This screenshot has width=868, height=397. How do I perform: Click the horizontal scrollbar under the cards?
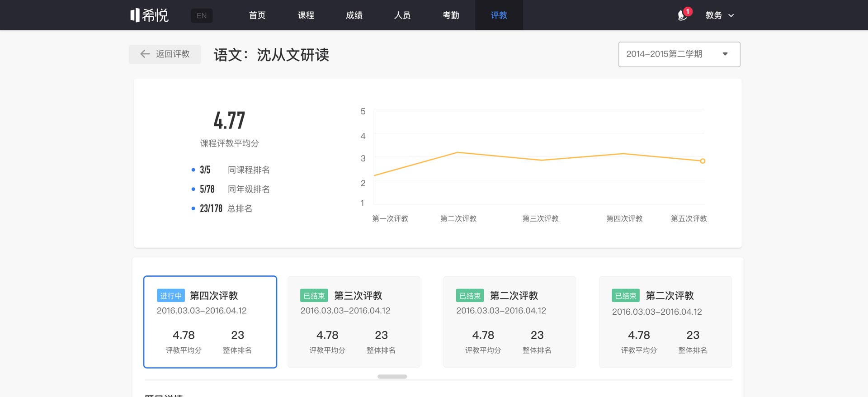(x=392, y=377)
